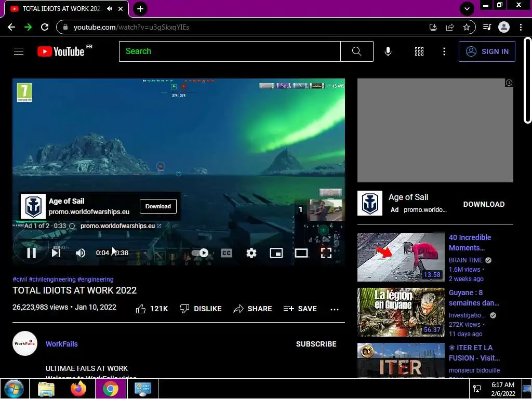Click the address bar URL

[131, 27]
